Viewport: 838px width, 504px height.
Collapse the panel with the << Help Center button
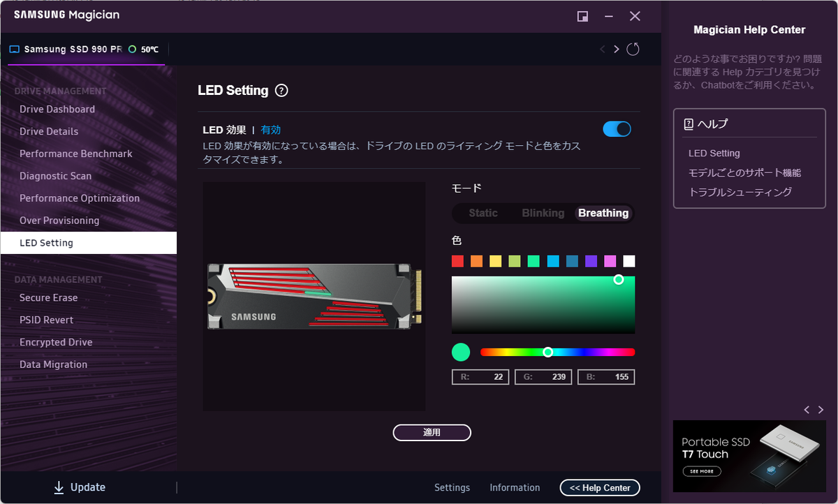point(600,488)
